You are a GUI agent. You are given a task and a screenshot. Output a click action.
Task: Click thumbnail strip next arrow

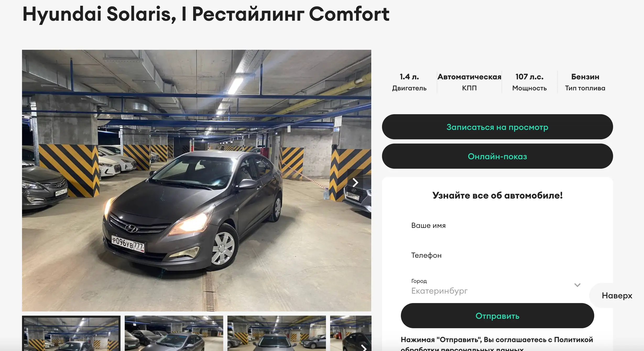pos(364,347)
